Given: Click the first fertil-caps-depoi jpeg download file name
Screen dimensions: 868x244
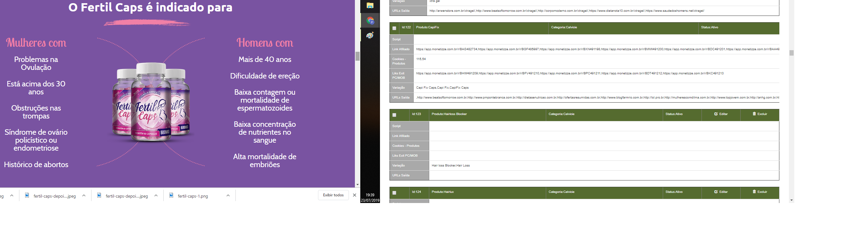Looking at the screenshot, I should [55, 196].
